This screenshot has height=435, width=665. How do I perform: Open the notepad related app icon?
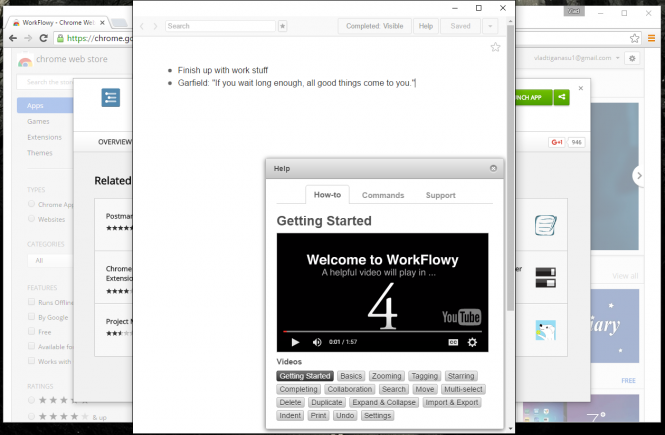coord(545,225)
